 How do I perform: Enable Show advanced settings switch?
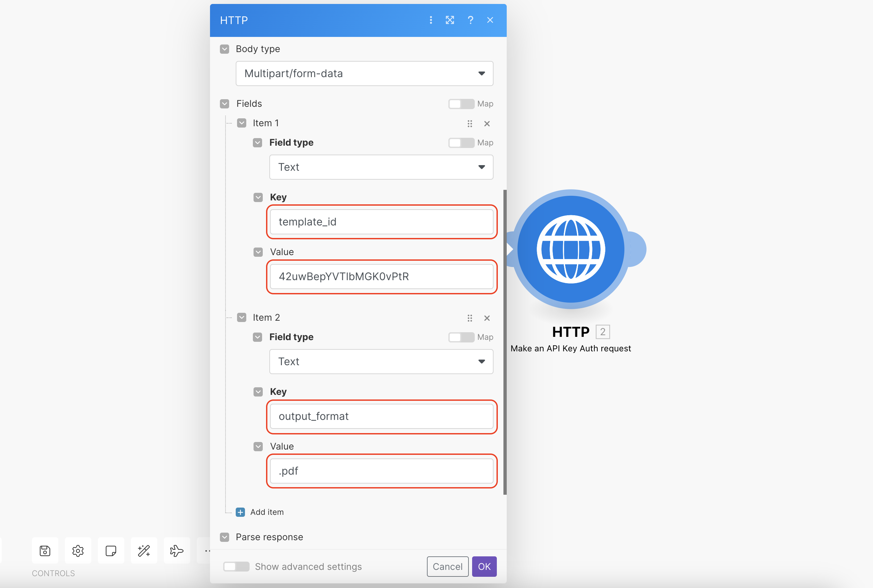point(236,567)
